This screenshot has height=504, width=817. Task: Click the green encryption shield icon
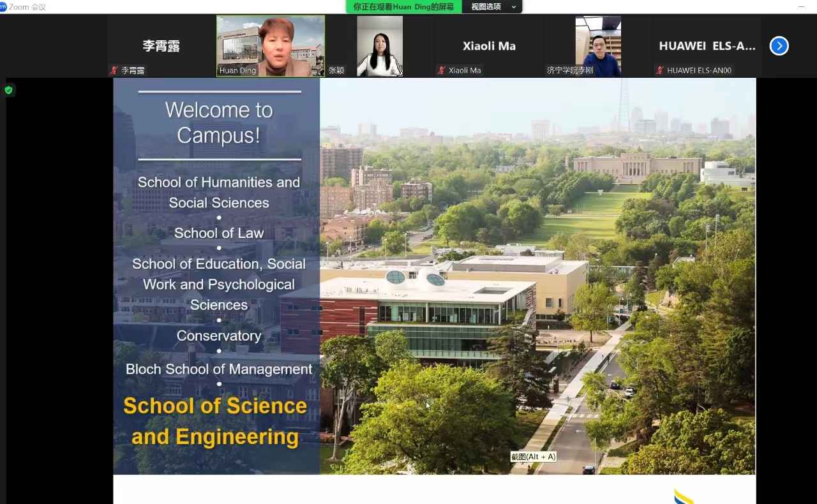point(8,90)
